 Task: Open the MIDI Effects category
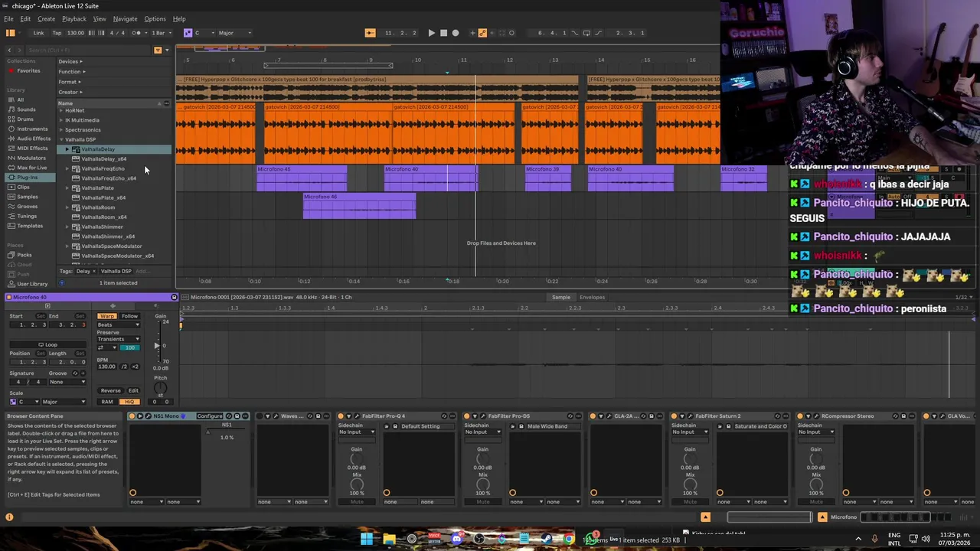coord(32,148)
